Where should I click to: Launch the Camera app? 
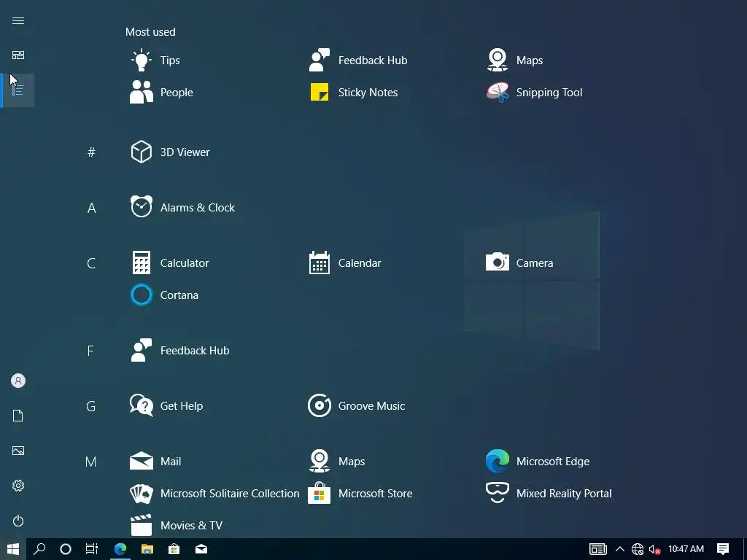(x=519, y=262)
